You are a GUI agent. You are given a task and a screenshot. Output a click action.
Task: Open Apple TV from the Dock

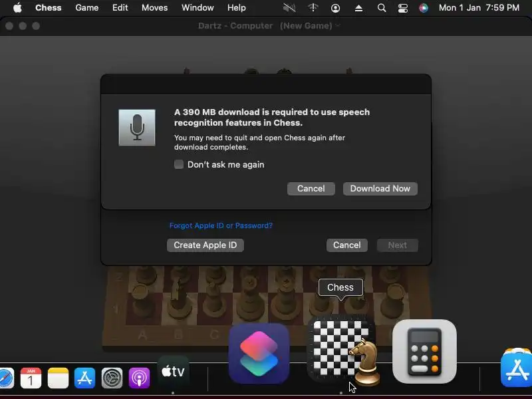pyautogui.click(x=173, y=372)
